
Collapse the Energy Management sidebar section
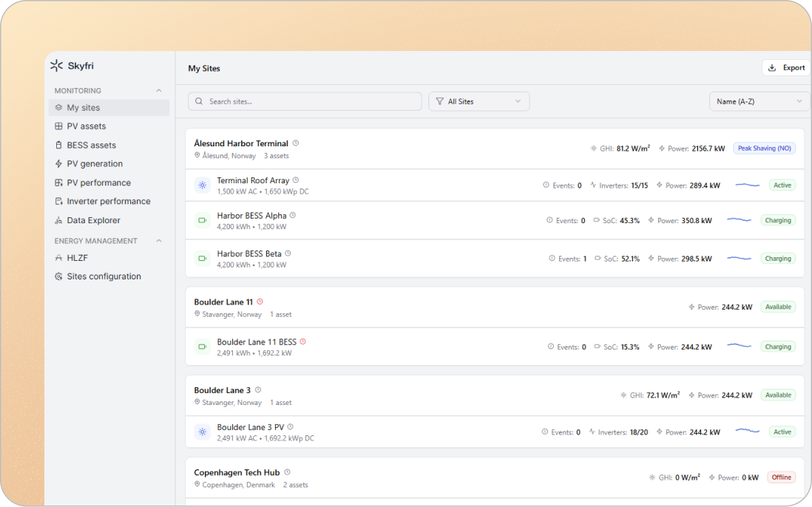(x=158, y=241)
